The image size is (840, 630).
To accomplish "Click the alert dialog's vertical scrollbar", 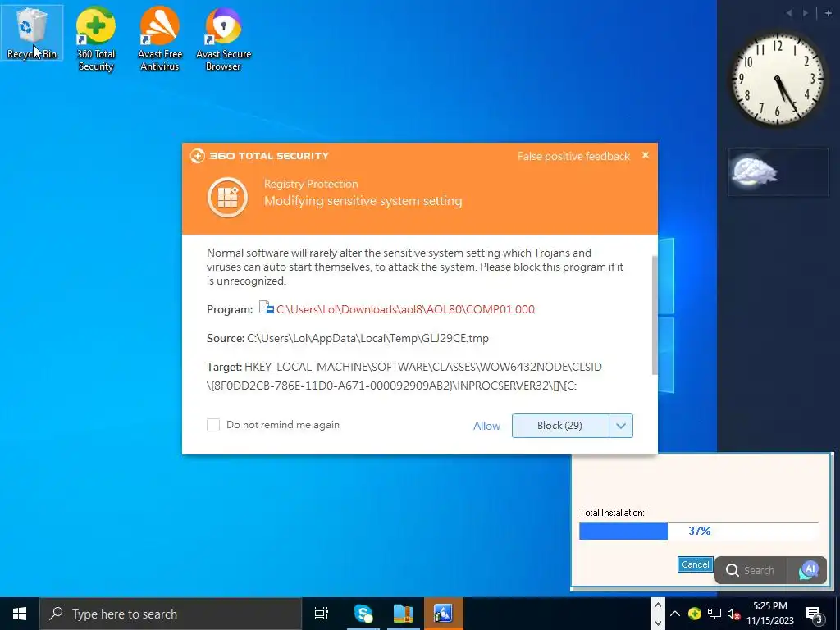I will (x=654, y=315).
